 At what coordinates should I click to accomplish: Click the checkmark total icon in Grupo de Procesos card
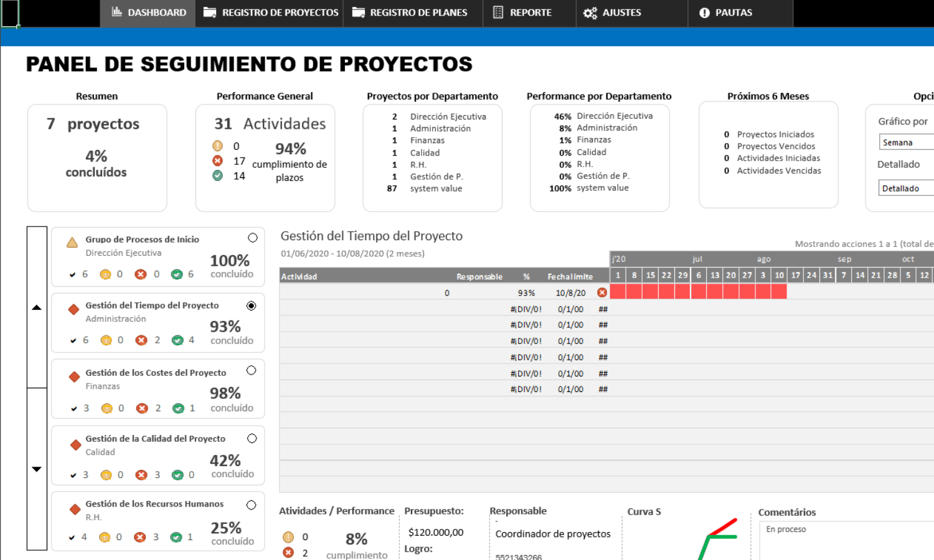72,274
